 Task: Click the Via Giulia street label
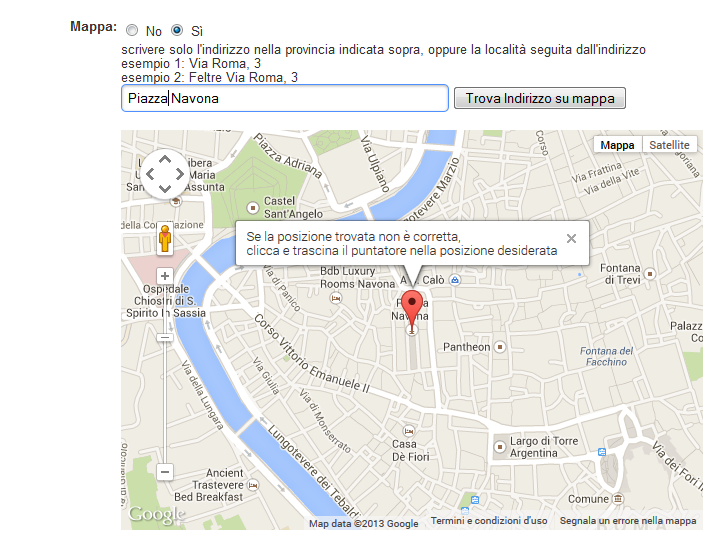click(x=266, y=376)
